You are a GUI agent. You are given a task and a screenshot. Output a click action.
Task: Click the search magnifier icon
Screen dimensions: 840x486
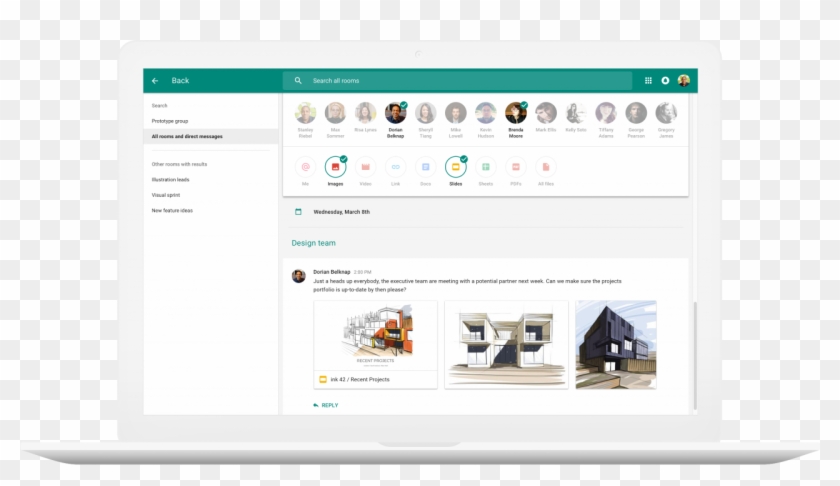coord(298,81)
